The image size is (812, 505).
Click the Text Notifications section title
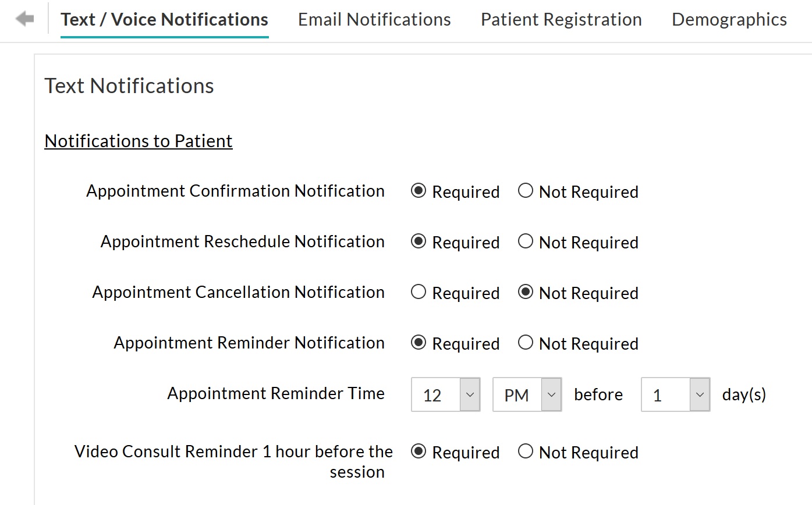click(x=129, y=86)
